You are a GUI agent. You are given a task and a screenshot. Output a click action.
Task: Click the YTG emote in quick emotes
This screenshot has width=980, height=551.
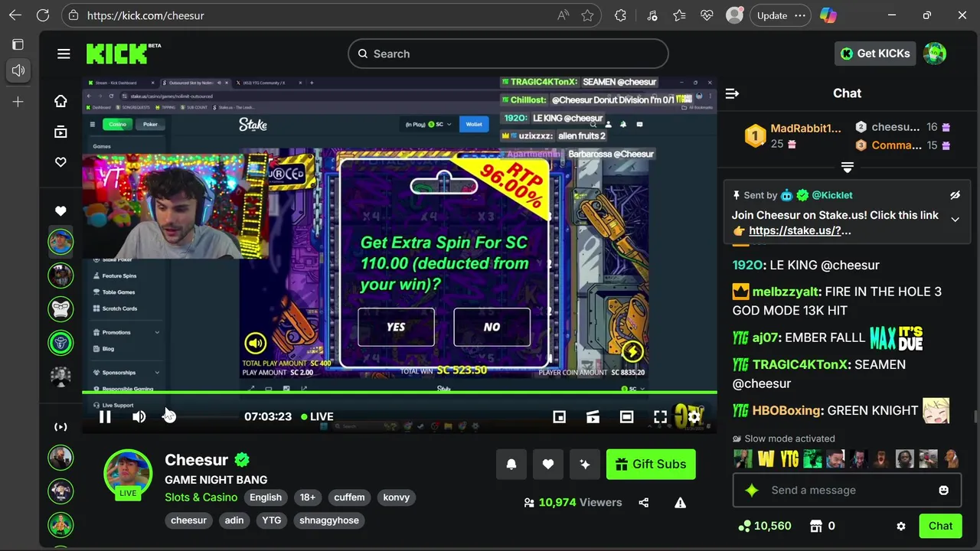[790, 459]
